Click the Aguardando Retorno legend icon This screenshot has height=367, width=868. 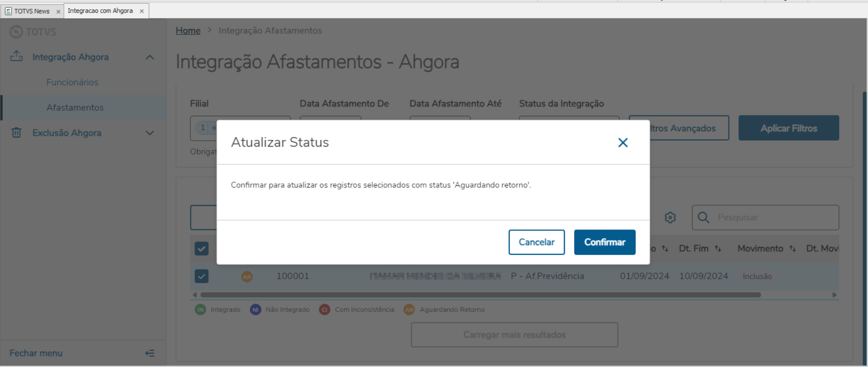pos(409,310)
